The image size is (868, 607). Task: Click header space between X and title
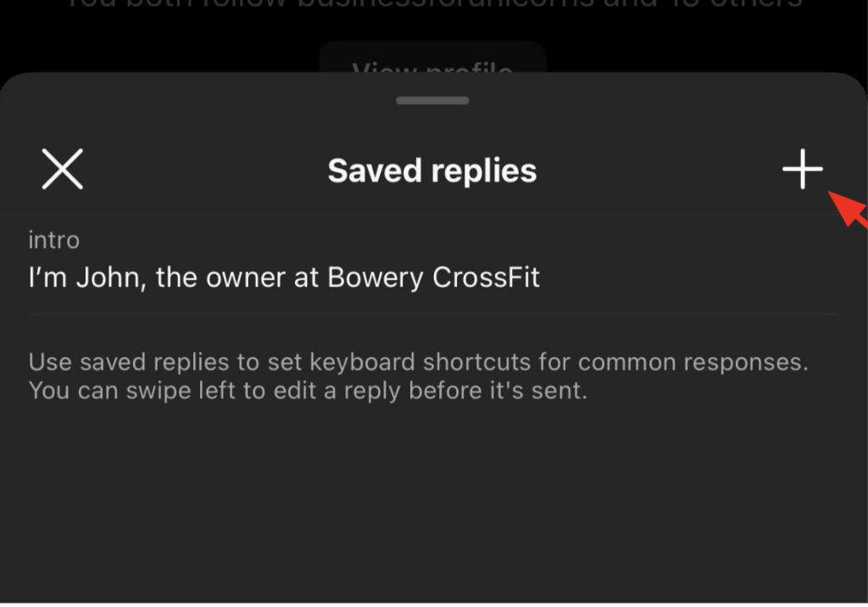tap(203, 170)
